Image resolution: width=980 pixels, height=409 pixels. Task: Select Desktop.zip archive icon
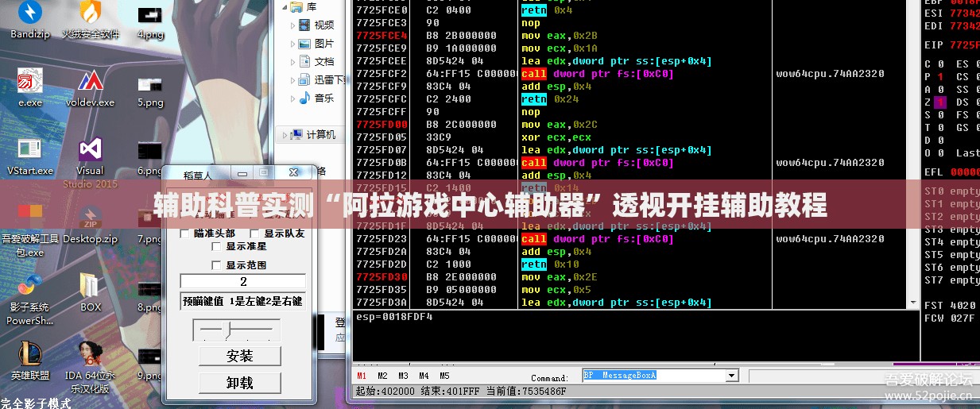coord(91,225)
